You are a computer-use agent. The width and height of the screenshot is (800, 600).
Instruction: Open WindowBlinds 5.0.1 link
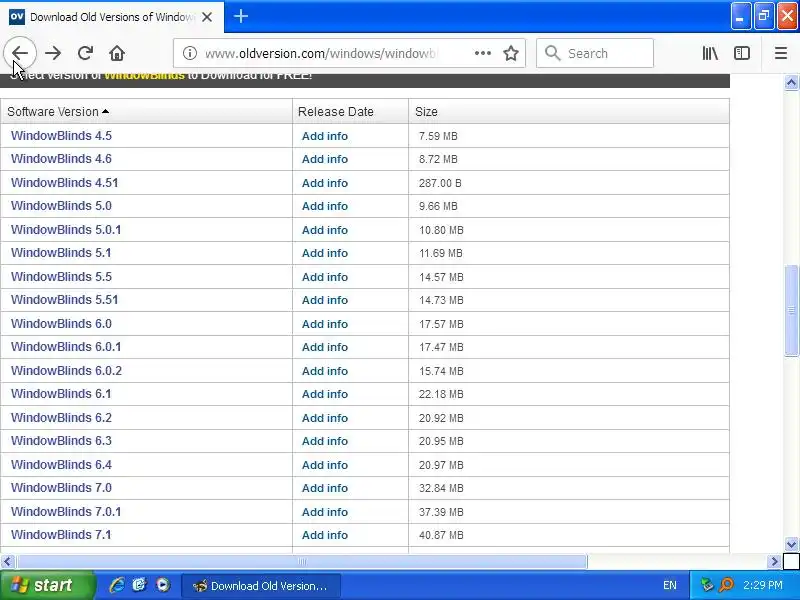coord(66,230)
